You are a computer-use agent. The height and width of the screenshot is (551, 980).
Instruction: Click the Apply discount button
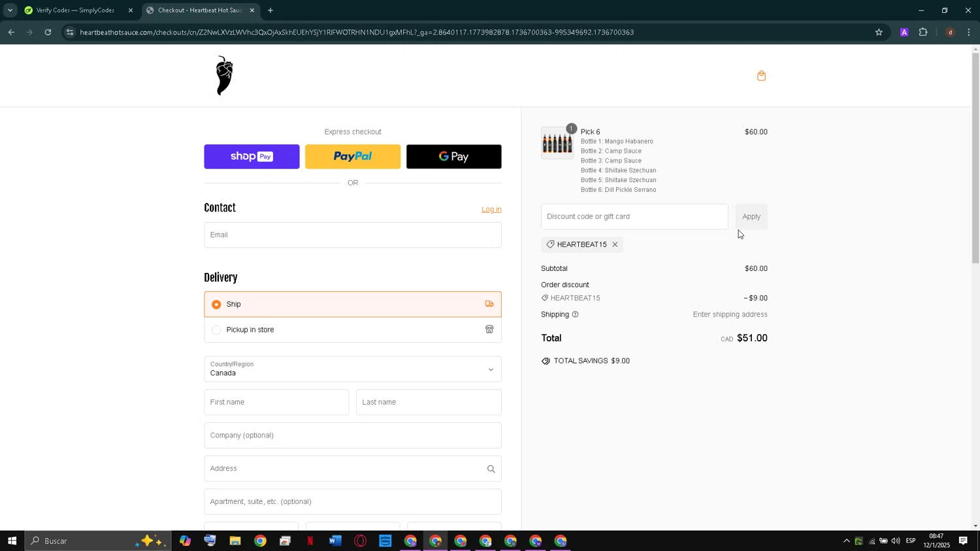coord(751,217)
